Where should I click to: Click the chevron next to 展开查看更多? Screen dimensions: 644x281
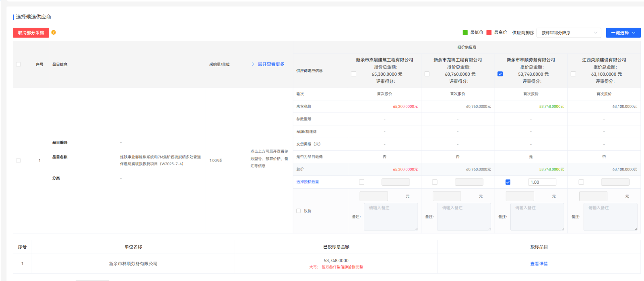click(253, 64)
